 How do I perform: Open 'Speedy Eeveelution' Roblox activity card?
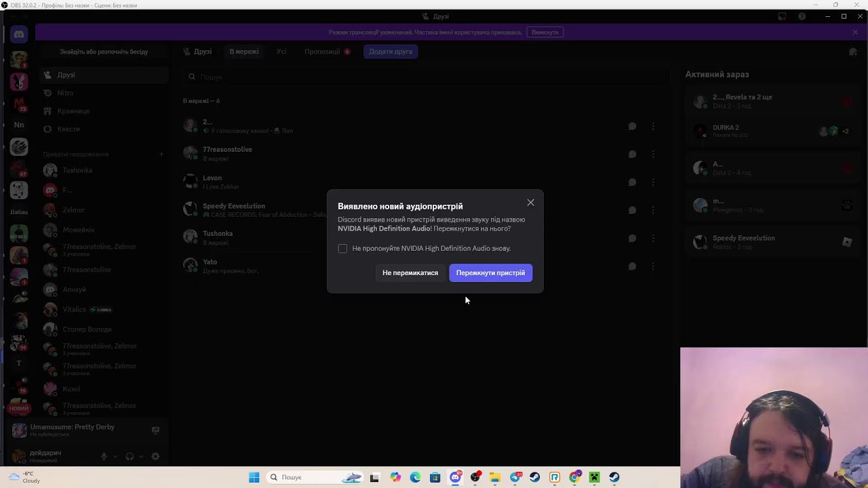[x=773, y=242]
